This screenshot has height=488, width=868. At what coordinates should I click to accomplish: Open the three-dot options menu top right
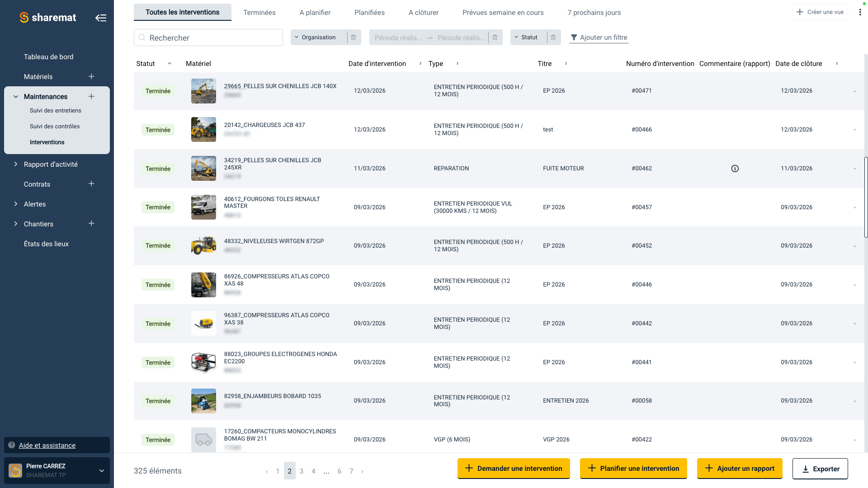(x=860, y=12)
